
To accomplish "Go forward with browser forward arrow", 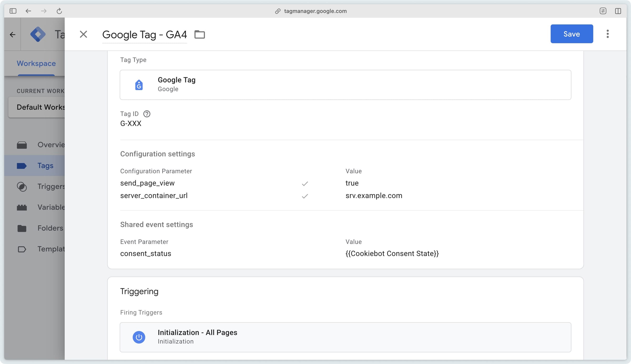I will pos(44,11).
